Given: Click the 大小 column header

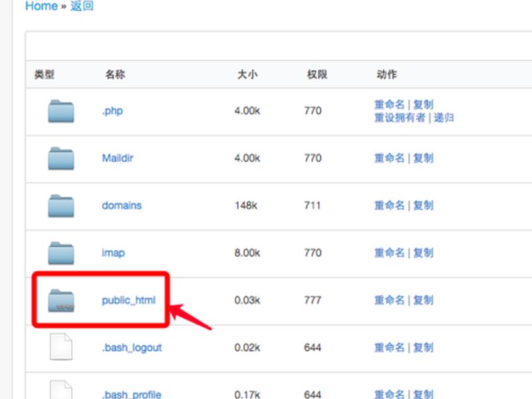Looking at the screenshot, I should tap(247, 74).
